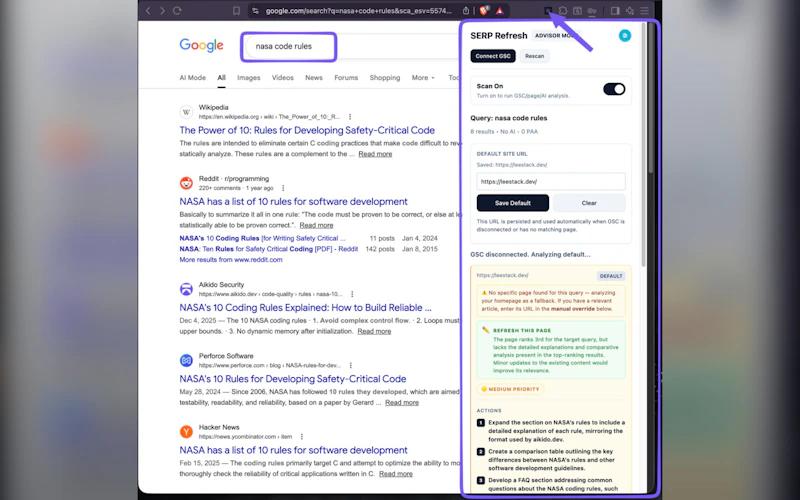This screenshot has width=800, height=500.
Task: Open three-dot menu beside Wikipedia result
Action: 350,117
